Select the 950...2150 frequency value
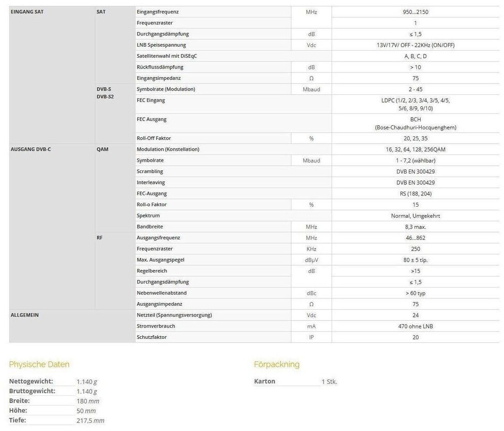Viewport: 504px width, 431px height. (x=415, y=11)
